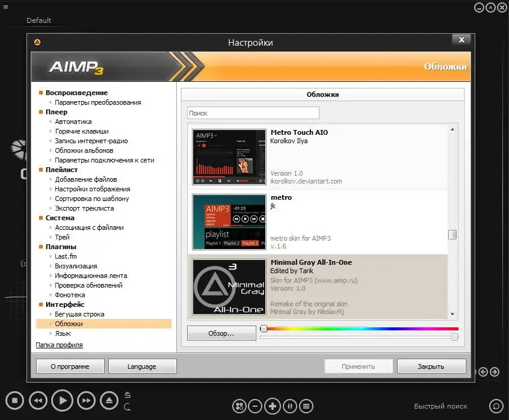The height and width of the screenshot is (420, 509).
Task: Select the metro skin by jk thumbnail
Action: [229, 222]
